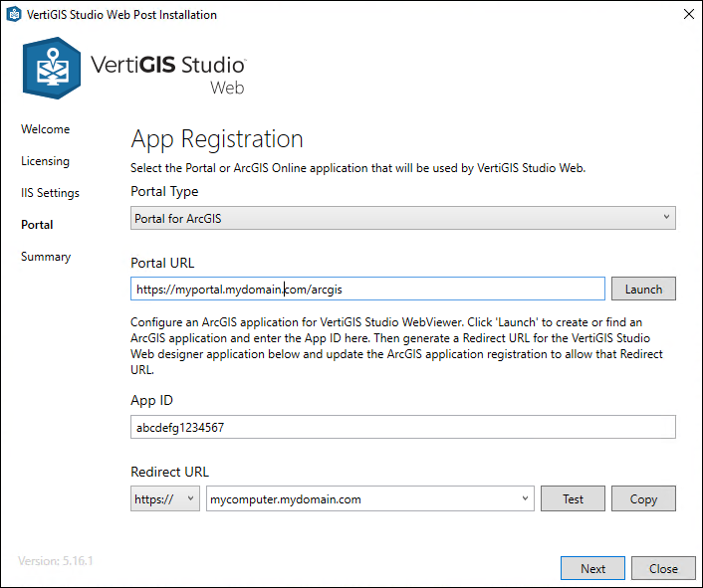Screen dimensions: 703x588
Task: Click the Version 5.16.1 label
Action: [x=56, y=561]
